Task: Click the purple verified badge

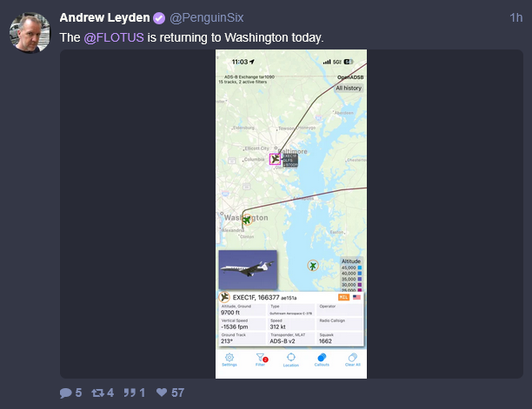Action: coord(159,18)
